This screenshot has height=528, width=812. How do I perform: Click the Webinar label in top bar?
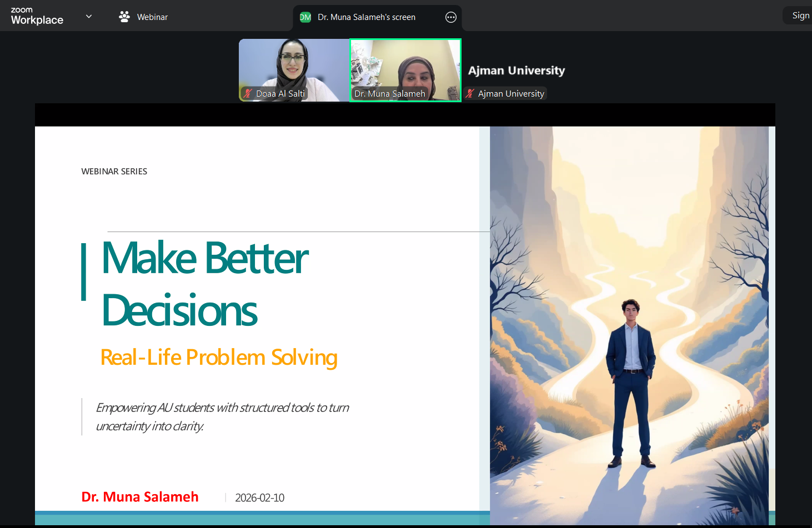(x=152, y=17)
